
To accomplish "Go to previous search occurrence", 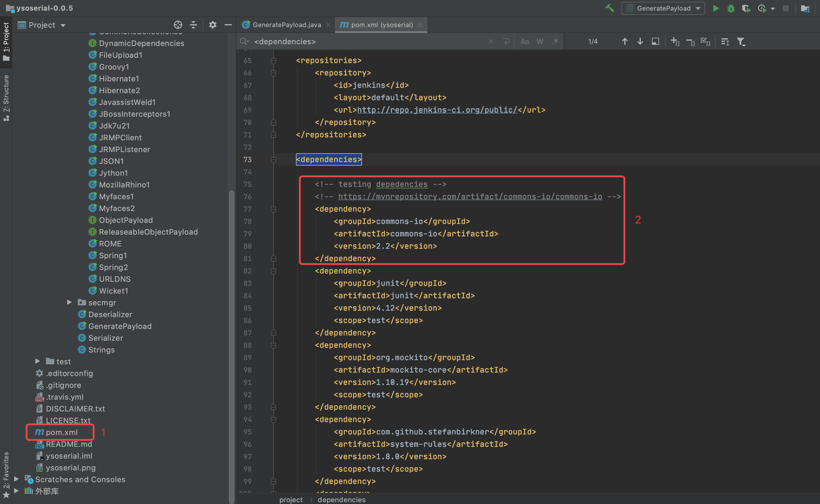I will click(x=625, y=41).
